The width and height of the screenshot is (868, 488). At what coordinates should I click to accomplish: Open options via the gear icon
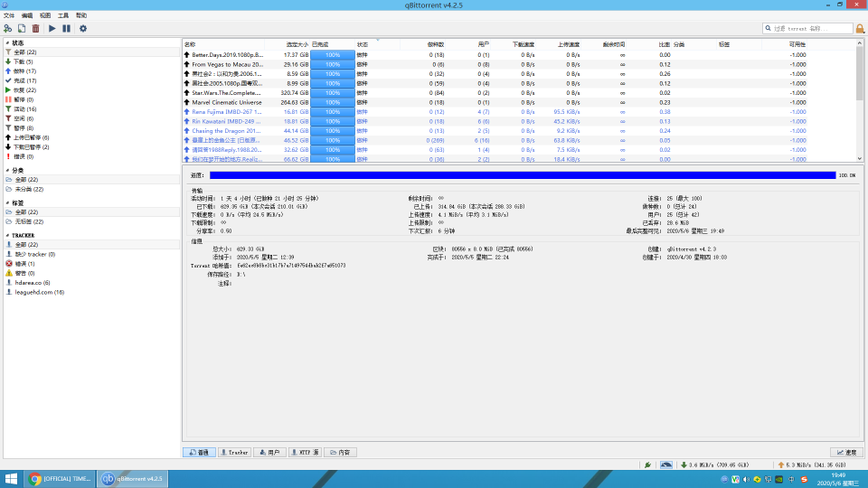83,28
